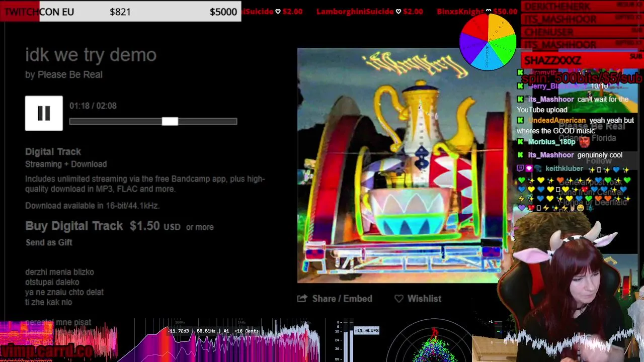644x362 pixels.
Task: Click the TwitchCon EU donation goal bar
Action: [121, 11]
